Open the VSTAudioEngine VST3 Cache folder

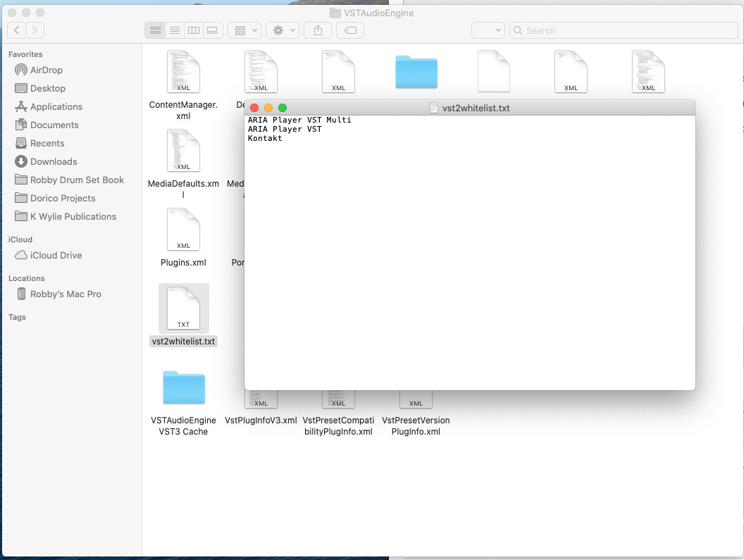click(184, 387)
